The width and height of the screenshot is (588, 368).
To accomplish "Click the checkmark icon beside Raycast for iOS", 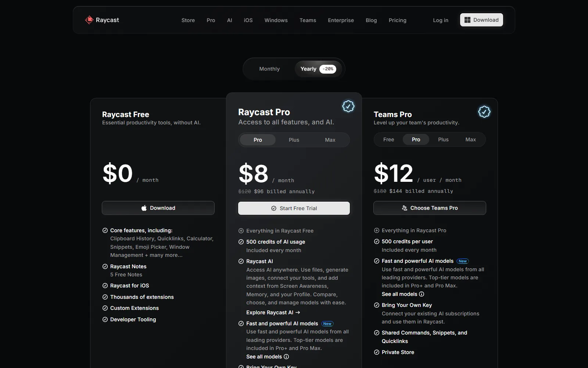I will coord(105,286).
